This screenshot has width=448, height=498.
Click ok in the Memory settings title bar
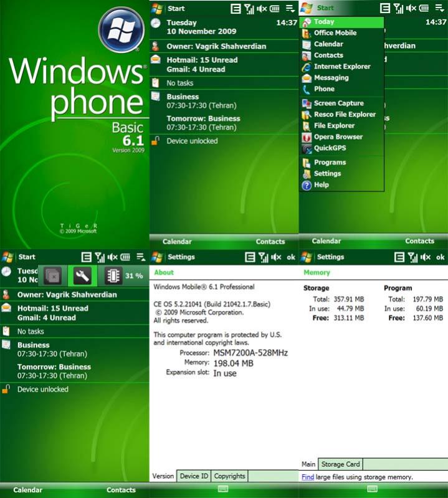(440, 257)
